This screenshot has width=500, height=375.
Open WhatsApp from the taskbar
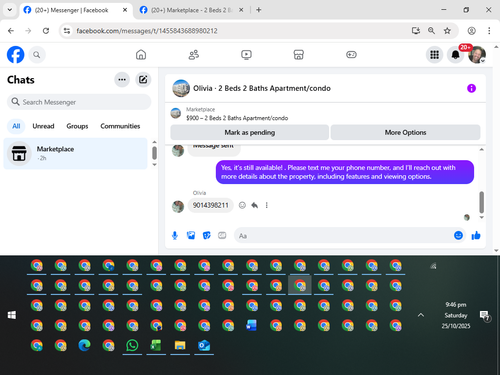132,345
